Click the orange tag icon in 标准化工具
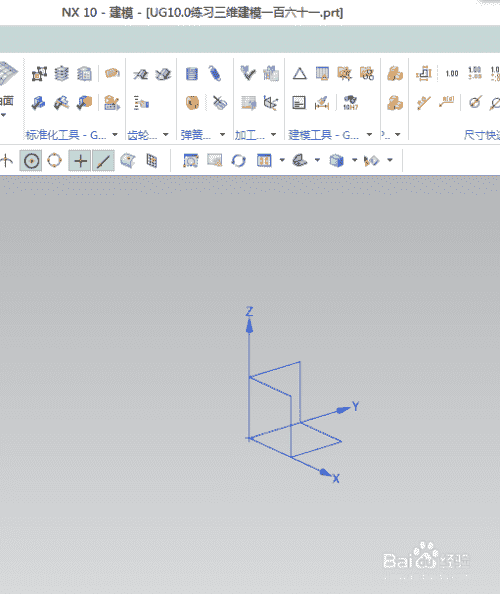The height and width of the screenshot is (594, 500). (112, 73)
